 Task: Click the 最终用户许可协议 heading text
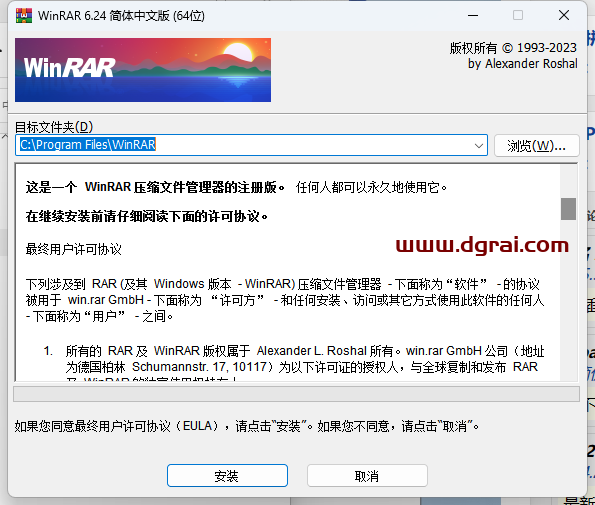(x=74, y=249)
